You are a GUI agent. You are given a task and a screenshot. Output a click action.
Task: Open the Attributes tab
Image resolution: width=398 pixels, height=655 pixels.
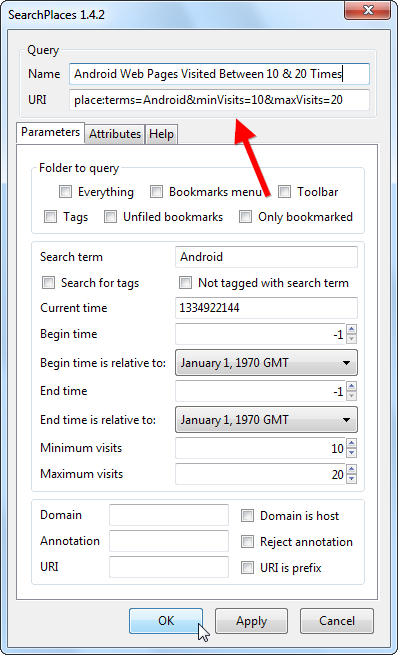click(x=115, y=134)
